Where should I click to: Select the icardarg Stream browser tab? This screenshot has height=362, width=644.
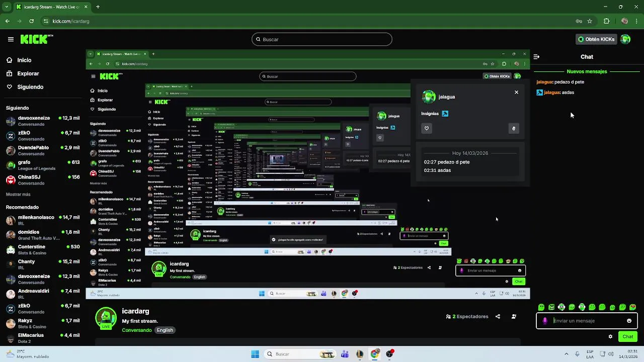tap(52, 7)
